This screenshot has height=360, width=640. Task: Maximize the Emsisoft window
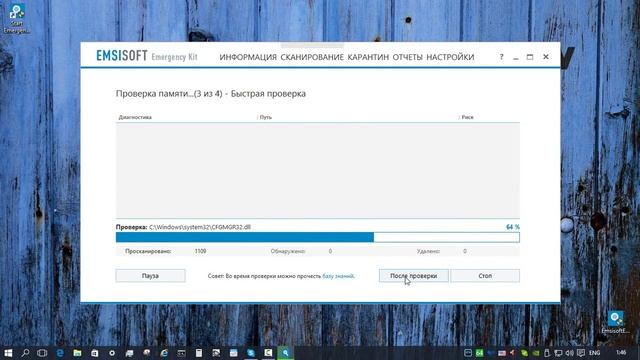point(530,57)
